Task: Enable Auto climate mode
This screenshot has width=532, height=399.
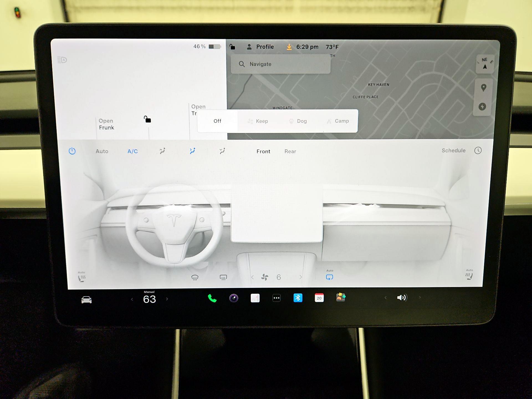Action: (102, 151)
